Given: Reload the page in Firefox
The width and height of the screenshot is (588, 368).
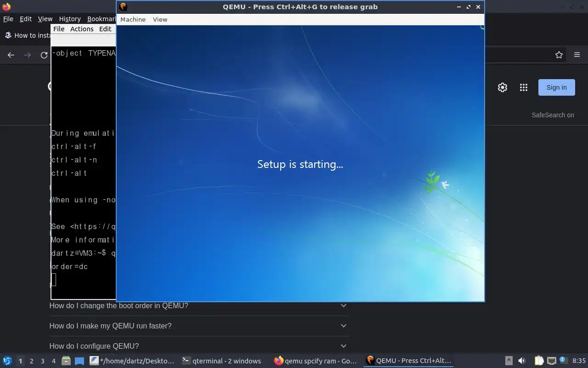Looking at the screenshot, I should coord(44,55).
